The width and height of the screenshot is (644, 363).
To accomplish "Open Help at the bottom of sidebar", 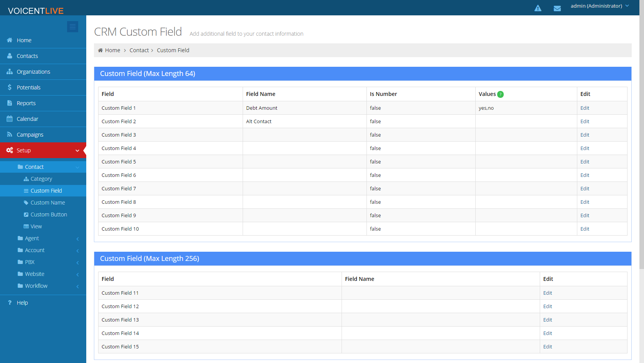I will coord(22,302).
